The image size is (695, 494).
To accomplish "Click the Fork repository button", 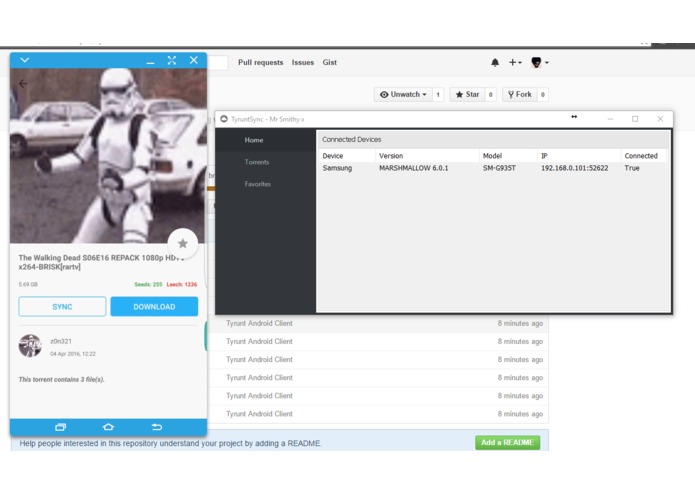I will click(x=519, y=94).
